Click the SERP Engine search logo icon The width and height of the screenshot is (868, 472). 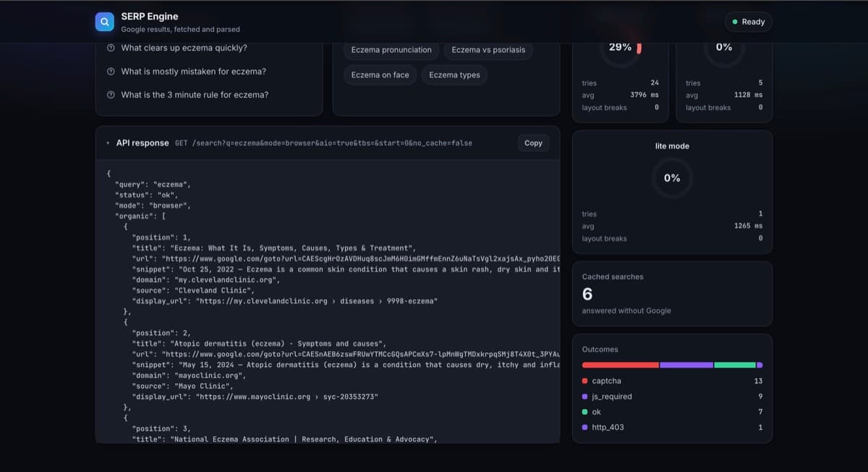(x=105, y=22)
